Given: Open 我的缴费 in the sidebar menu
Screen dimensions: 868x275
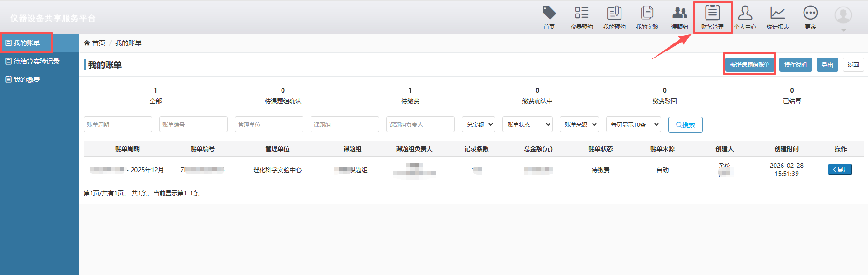Looking at the screenshot, I should click(27, 80).
